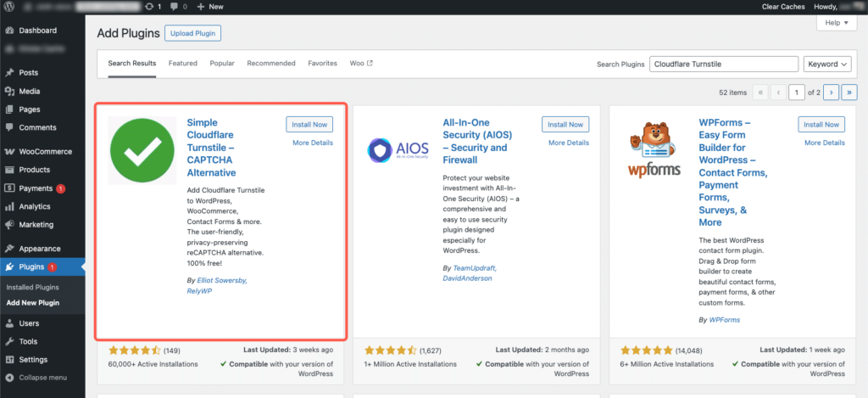Screen dimensions: 868x398
Task: Click the WordPress logo in admin bar
Action: coord(9,6)
